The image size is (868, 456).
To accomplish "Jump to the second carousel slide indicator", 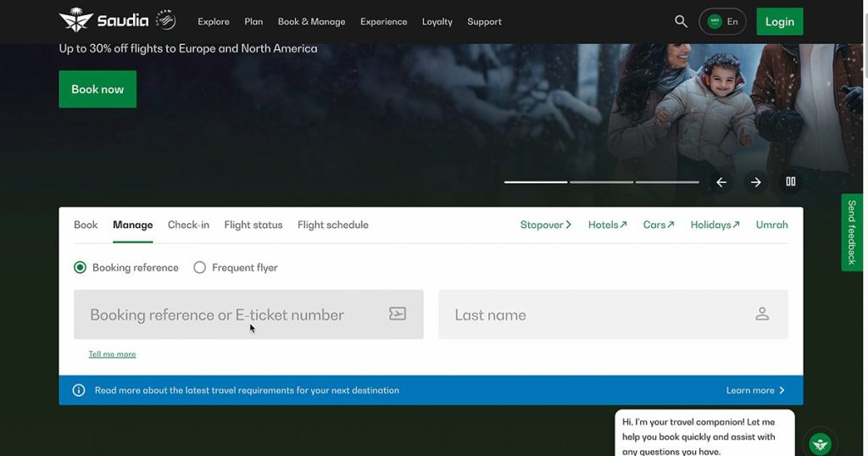I will pos(601,182).
